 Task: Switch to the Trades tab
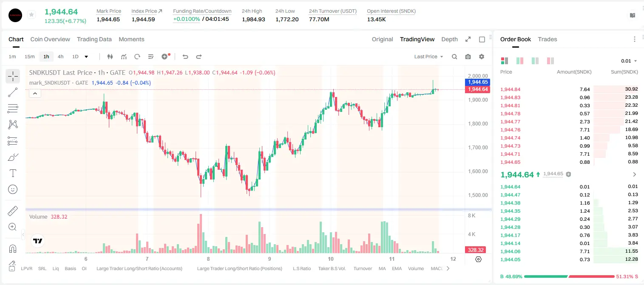coord(548,39)
